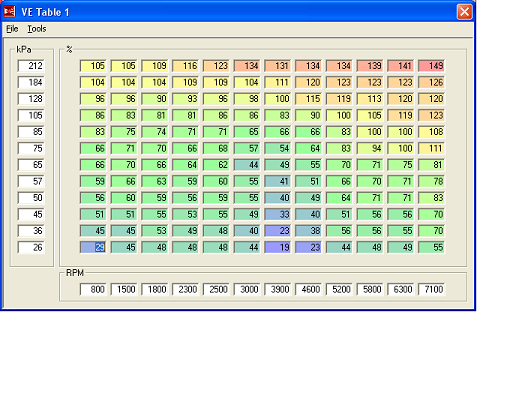This screenshot has height=396, width=528.
Task: Select the VE cell showing 94
Action: [370, 148]
